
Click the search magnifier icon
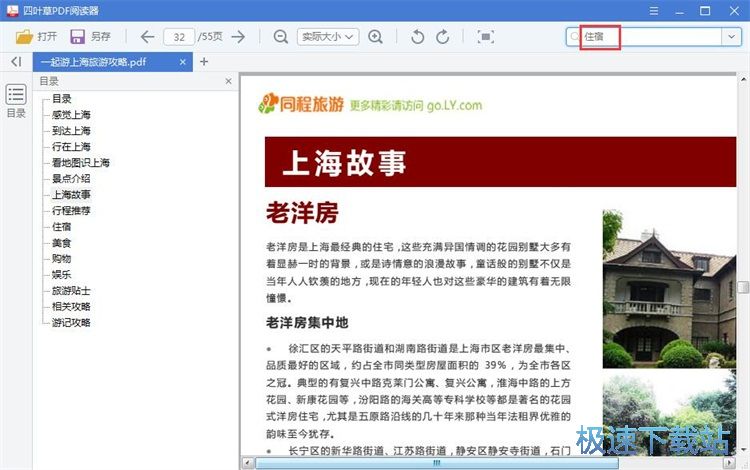click(574, 37)
